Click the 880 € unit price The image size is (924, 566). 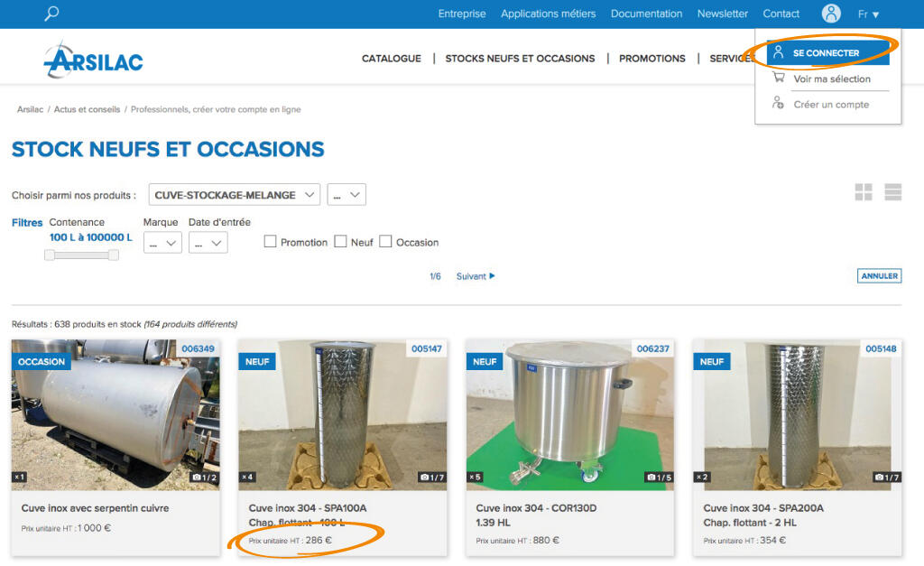[546, 540]
